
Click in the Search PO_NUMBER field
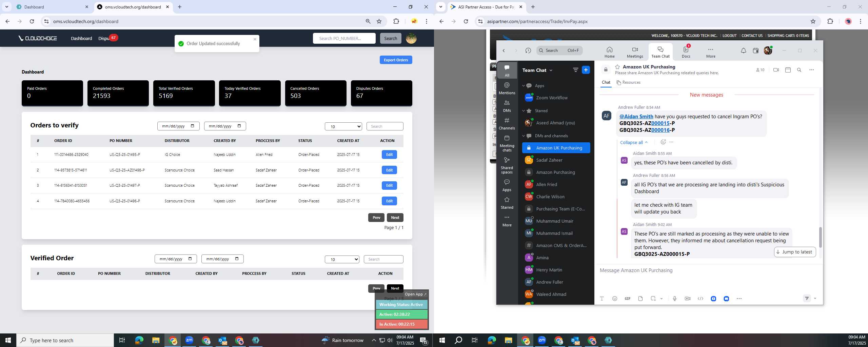(x=344, y=38)
